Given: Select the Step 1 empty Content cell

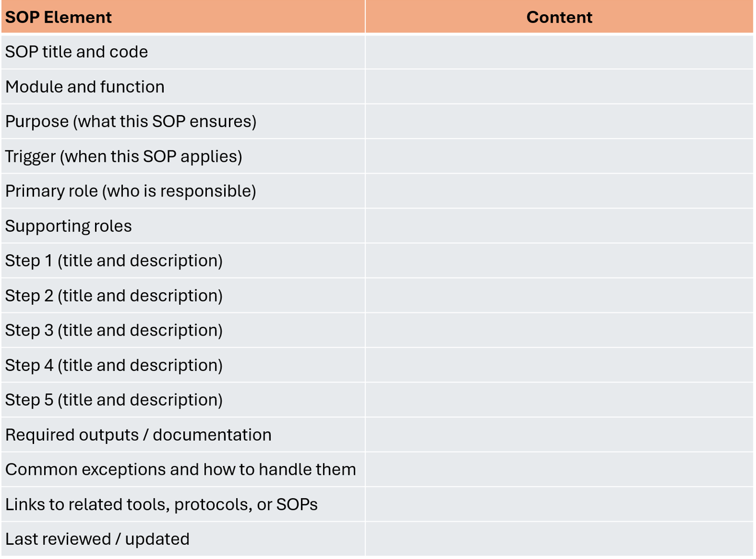Looking at the screenshot, I should [x=559, y=261].
